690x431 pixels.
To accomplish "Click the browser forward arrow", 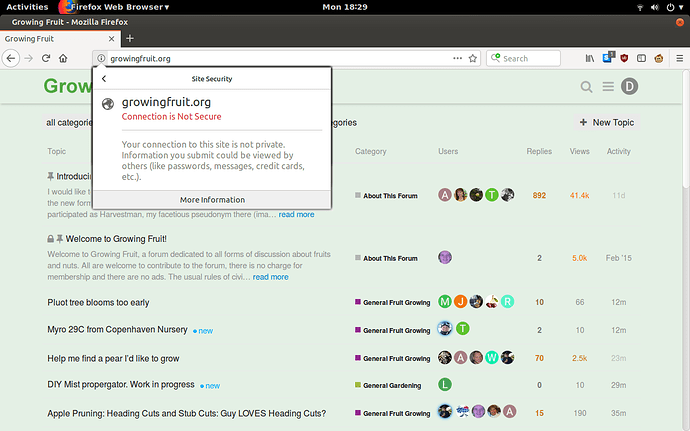I will (29, 58).
